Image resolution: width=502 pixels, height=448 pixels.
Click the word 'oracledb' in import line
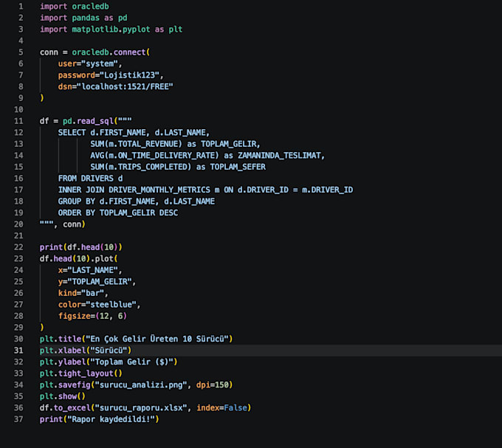click(90, 7)
